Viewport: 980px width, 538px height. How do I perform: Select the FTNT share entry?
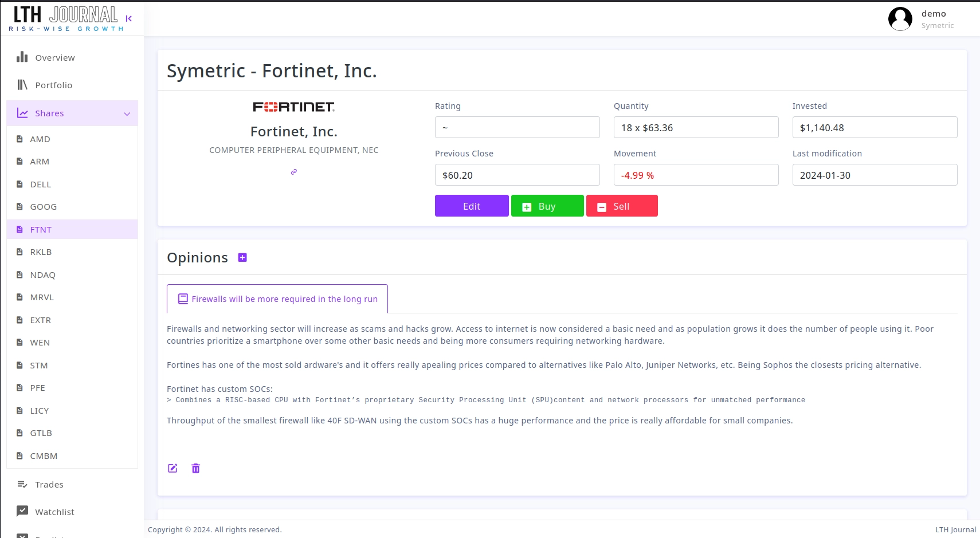click(x=72, y=229)
